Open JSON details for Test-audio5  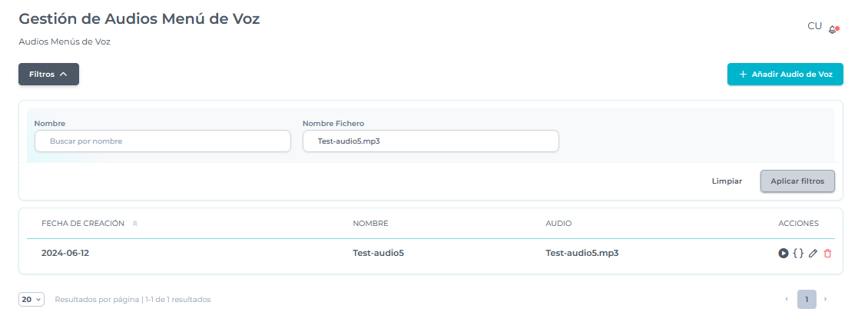click(x=798, y=253)
